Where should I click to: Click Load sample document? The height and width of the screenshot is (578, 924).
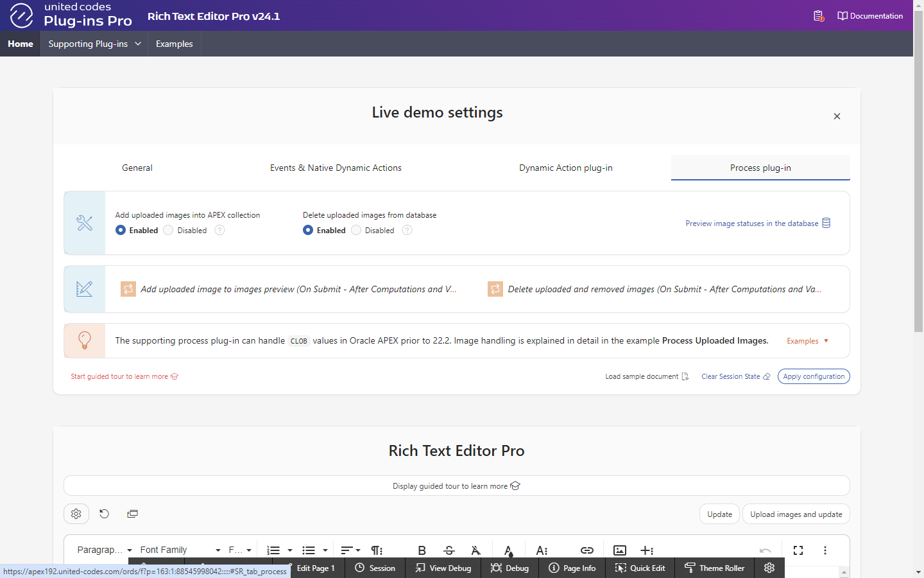click(647, 376)
